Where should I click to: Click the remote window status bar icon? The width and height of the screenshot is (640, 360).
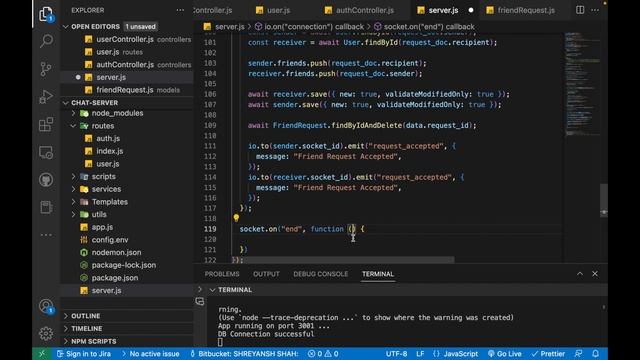tap(42, 354)
